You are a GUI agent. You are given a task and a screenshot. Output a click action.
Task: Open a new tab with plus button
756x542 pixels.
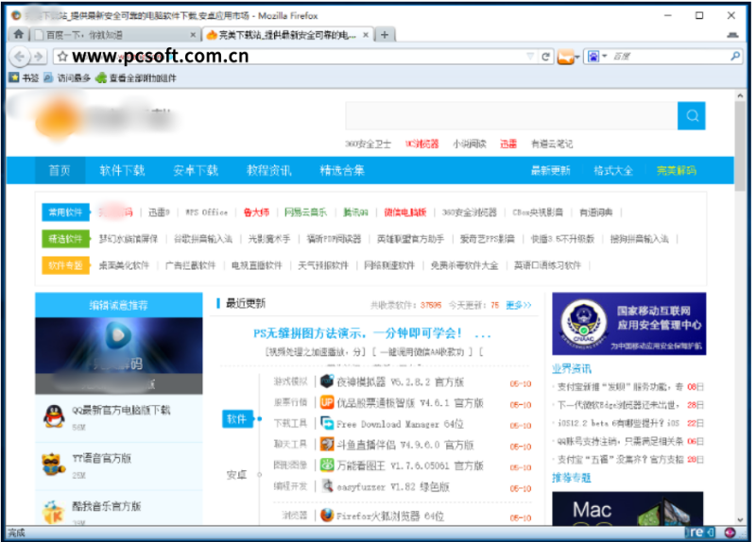coord(385,35)
